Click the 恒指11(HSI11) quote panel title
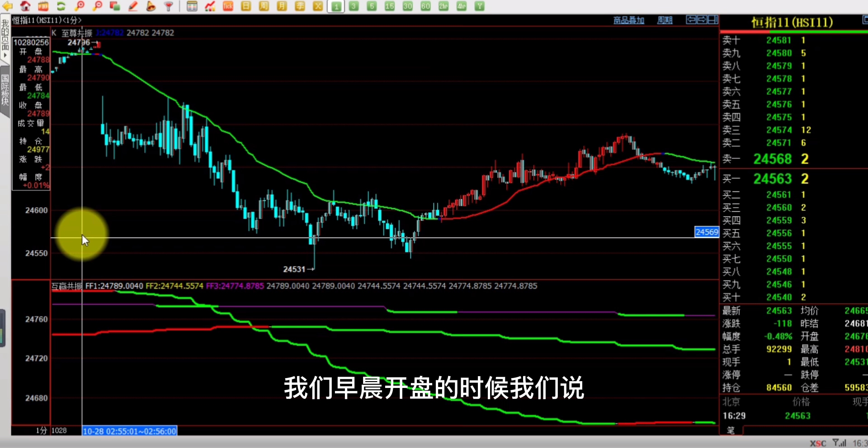868x448 pixels. (792, 22)
